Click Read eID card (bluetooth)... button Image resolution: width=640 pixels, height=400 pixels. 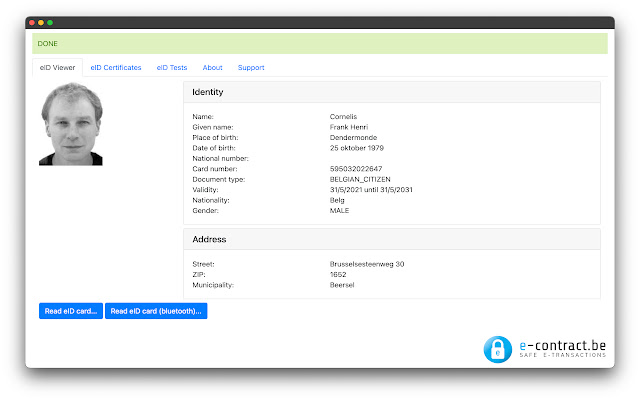point(156,311)
